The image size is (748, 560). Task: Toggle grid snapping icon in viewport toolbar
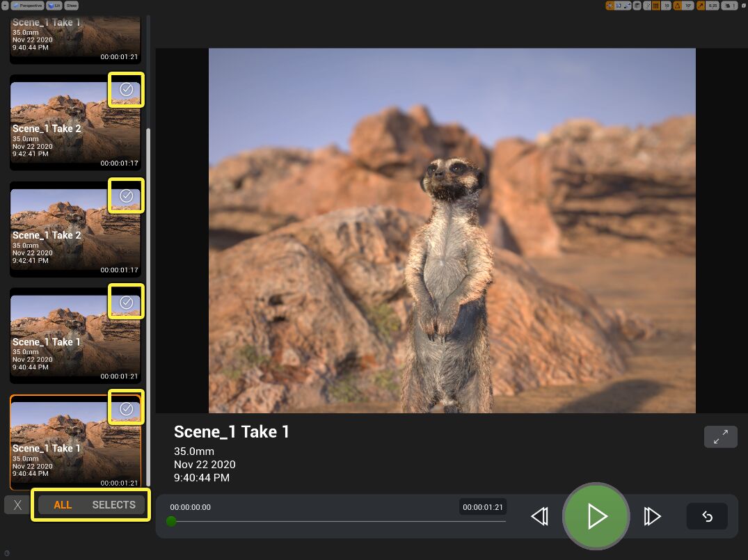point(656,6)
